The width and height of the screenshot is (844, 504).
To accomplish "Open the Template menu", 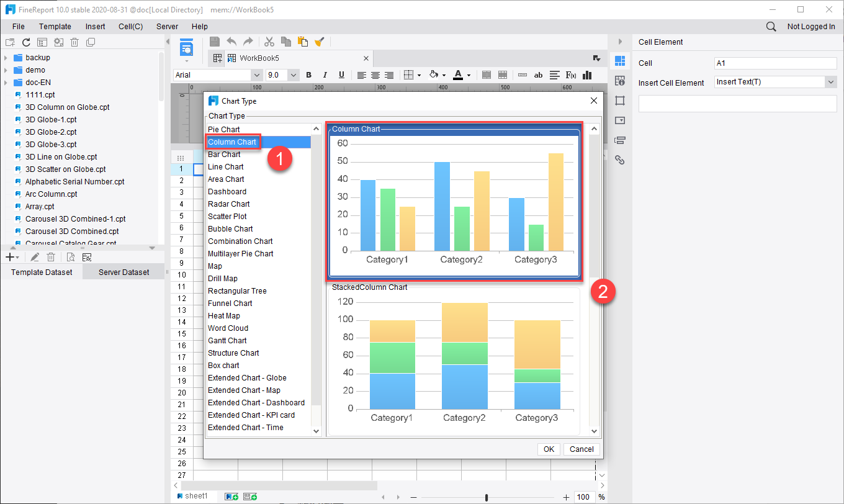I will coord(55,26).
